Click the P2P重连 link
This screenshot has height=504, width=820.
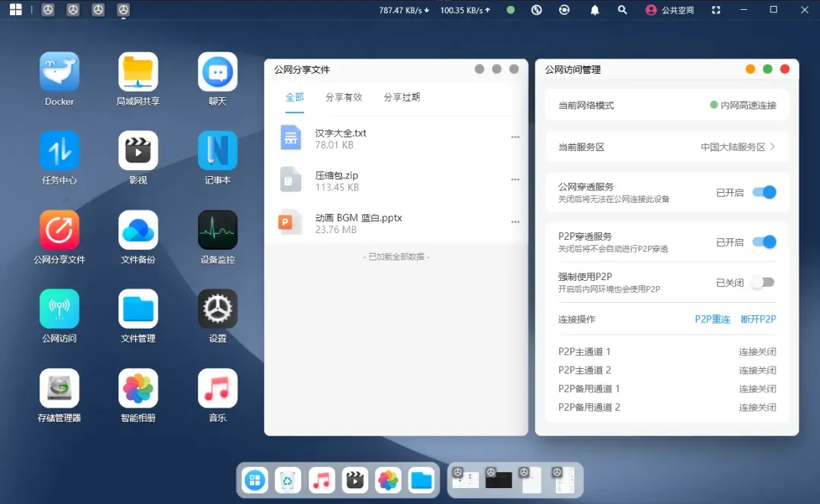(712, 320)
